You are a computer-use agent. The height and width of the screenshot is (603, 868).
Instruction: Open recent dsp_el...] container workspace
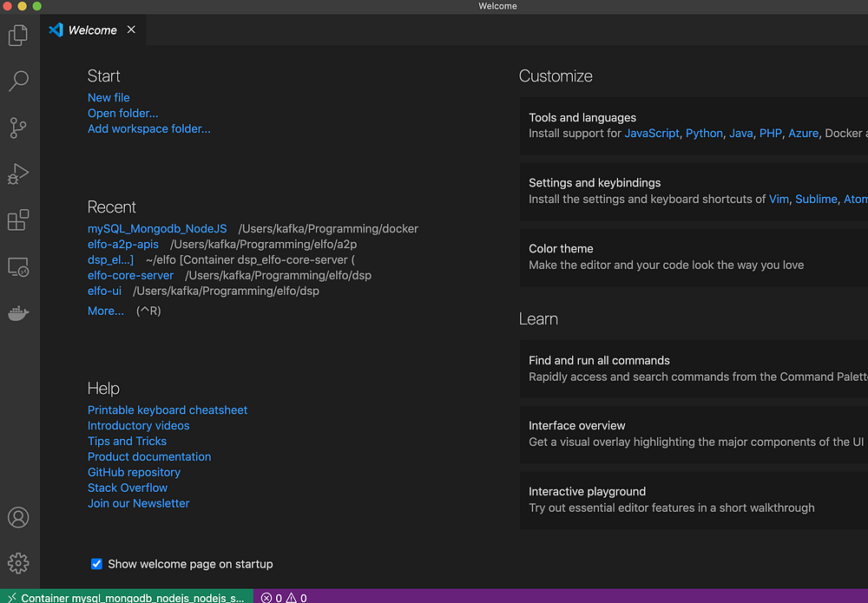pyautogui.click(x=110, y=259)
